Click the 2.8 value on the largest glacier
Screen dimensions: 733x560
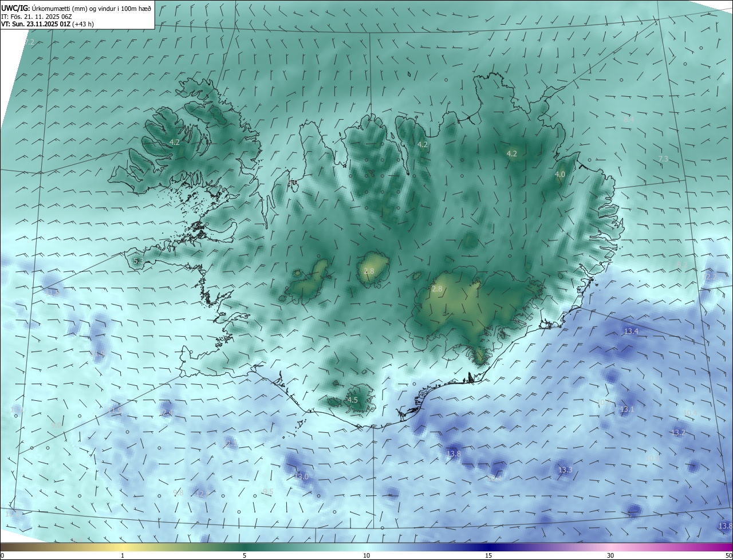pos(437,289)
